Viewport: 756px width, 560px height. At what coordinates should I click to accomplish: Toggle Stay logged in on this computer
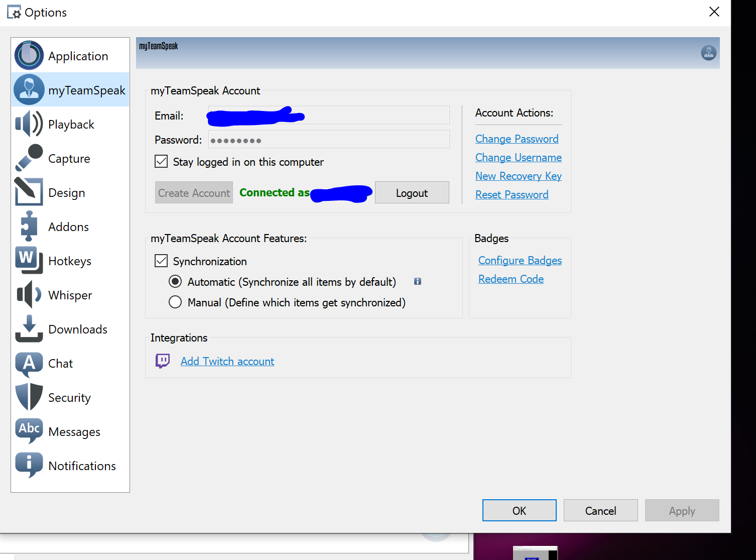pos(161,161)
